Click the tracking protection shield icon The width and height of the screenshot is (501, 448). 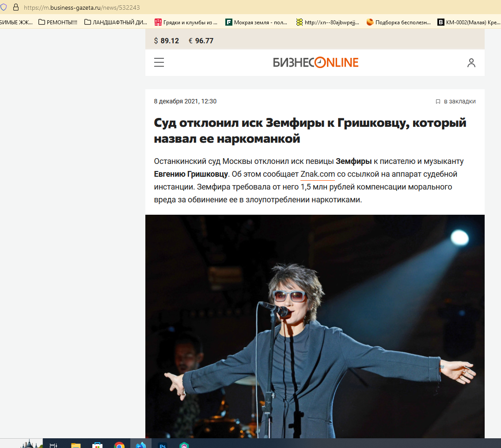click(4, 7)
